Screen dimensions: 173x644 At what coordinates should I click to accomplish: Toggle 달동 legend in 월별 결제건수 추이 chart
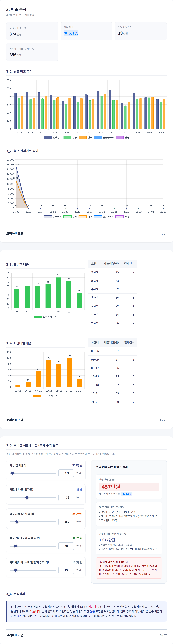(x=70, y=217)
